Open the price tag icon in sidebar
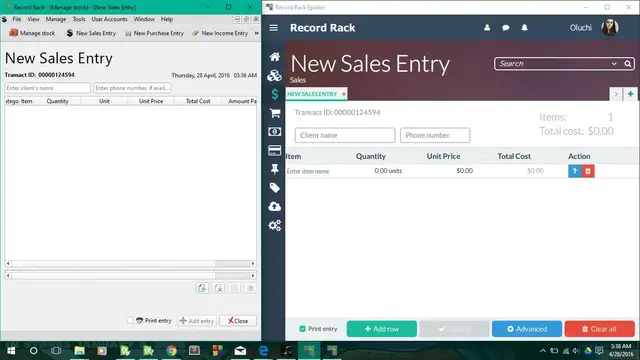This screenshot has height=360, width=640. [275, 188]
